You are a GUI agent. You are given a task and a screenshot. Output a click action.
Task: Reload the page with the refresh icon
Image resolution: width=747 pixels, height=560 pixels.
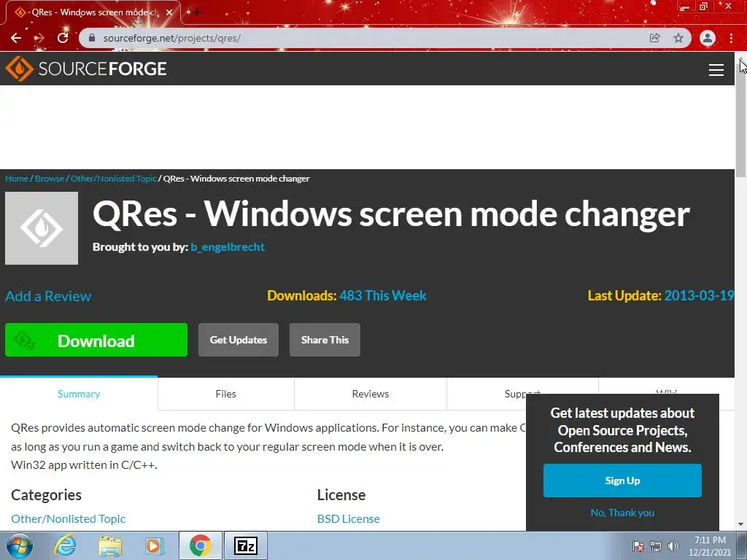63,38
